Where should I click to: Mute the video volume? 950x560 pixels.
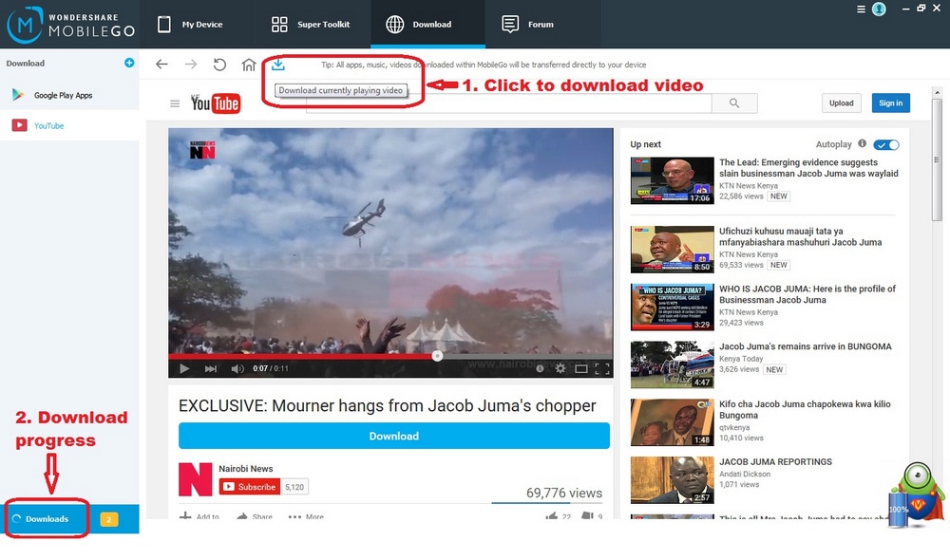coord(237,368)
